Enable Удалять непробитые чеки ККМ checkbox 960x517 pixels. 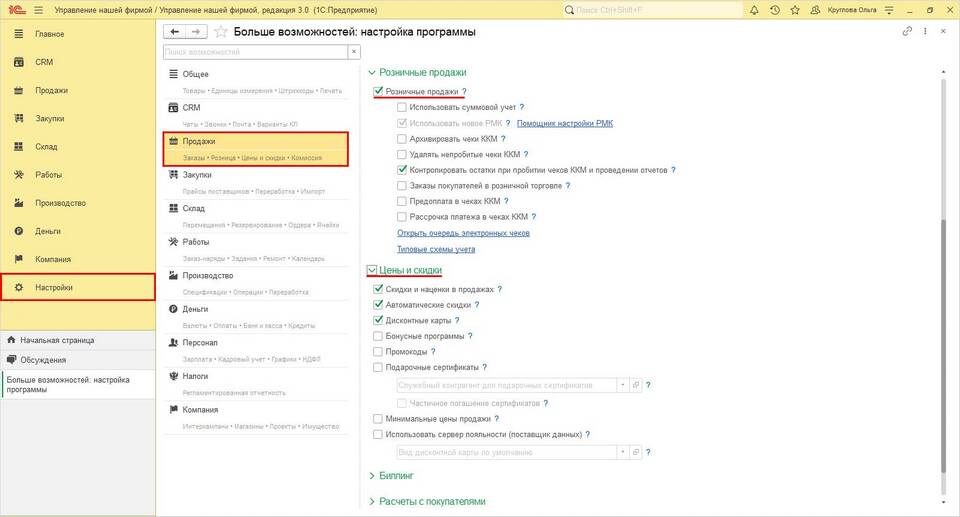(402, 154)
